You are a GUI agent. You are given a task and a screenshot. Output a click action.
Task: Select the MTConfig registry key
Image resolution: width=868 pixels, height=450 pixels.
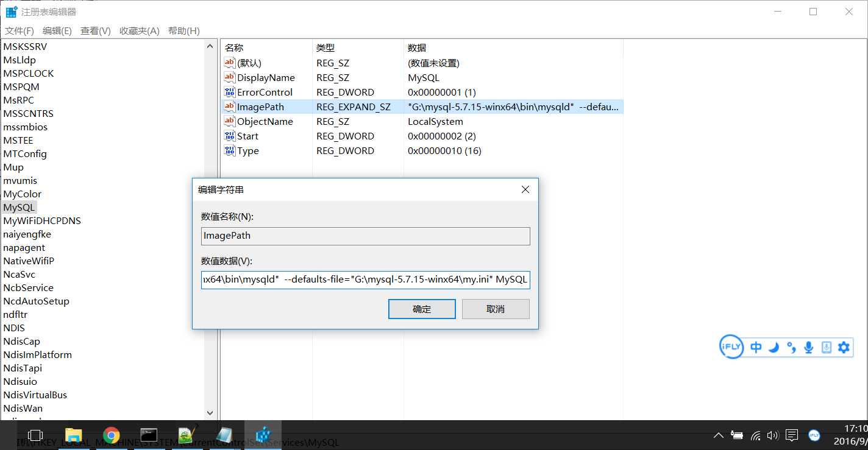coord(25,154)
